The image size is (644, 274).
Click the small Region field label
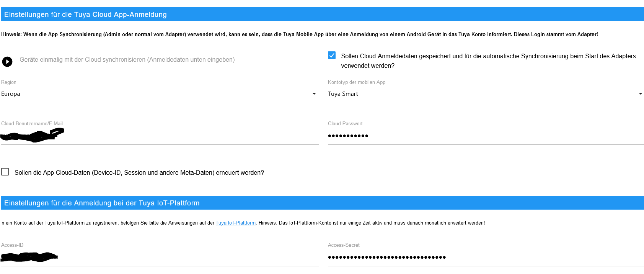pos(9,82)
